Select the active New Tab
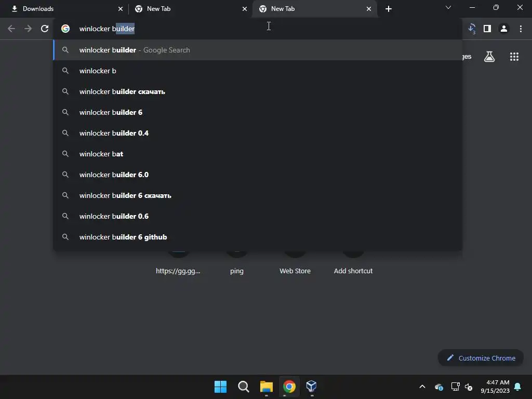The width and height of the screenshot is (532, 399). (315, 9)
